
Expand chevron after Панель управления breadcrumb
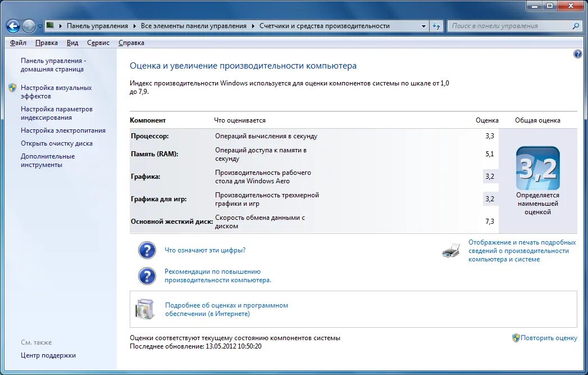135,26
